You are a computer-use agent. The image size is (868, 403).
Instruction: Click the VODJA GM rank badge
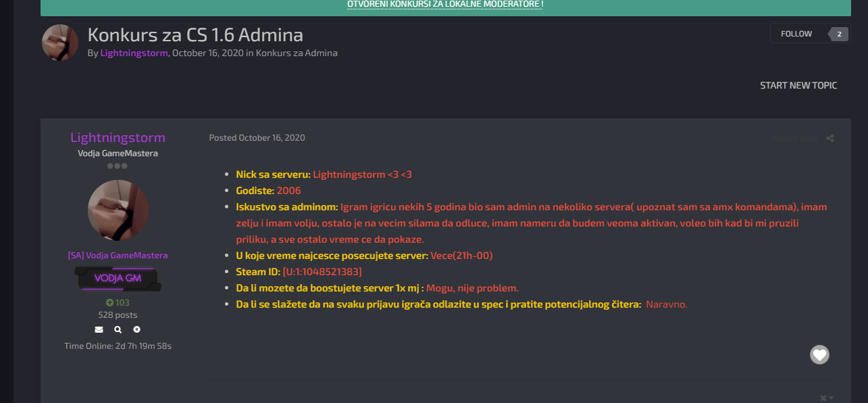(x=118, y=279)
